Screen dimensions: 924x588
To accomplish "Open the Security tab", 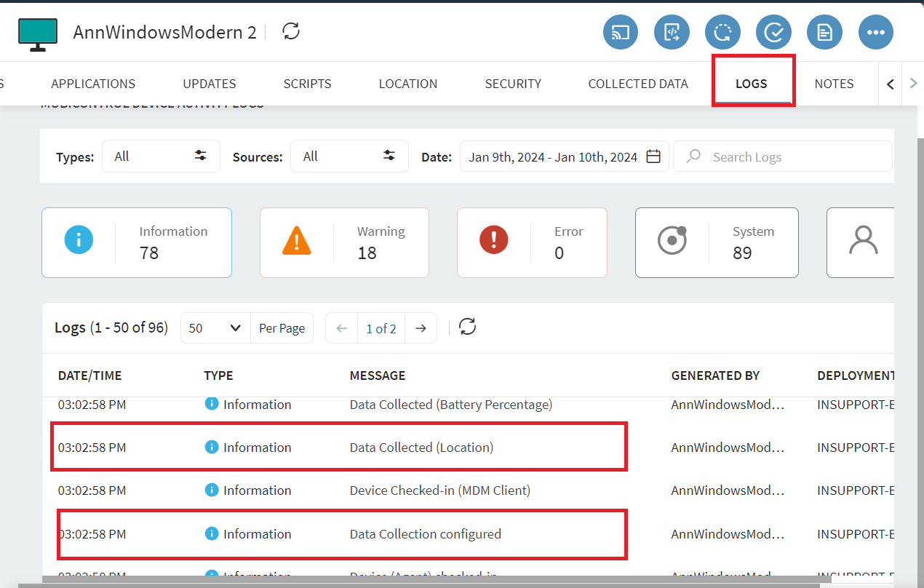I will [513, 84].
